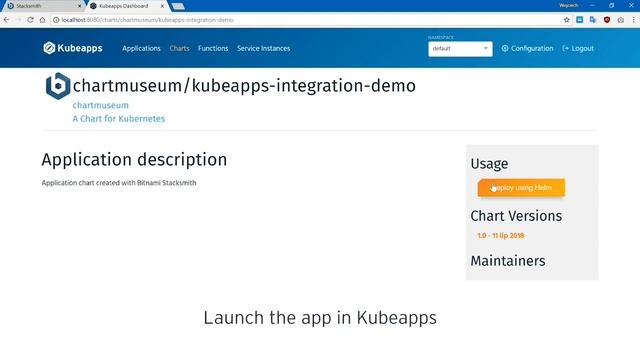Click the localhost URL address field
Viewport: 640px width, 360px height.
click(310, 20)
